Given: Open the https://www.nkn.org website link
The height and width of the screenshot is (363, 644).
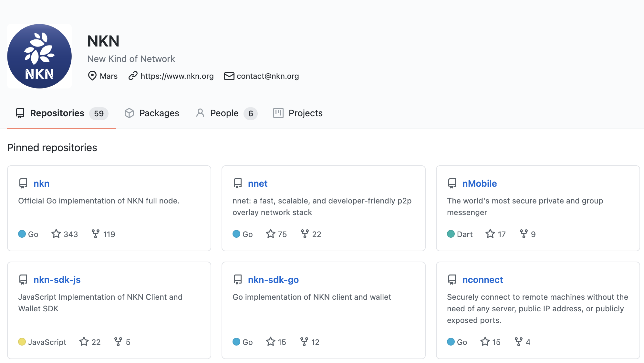Looking at the screenshot, I should pyautogui.click(x=177, y=76).
